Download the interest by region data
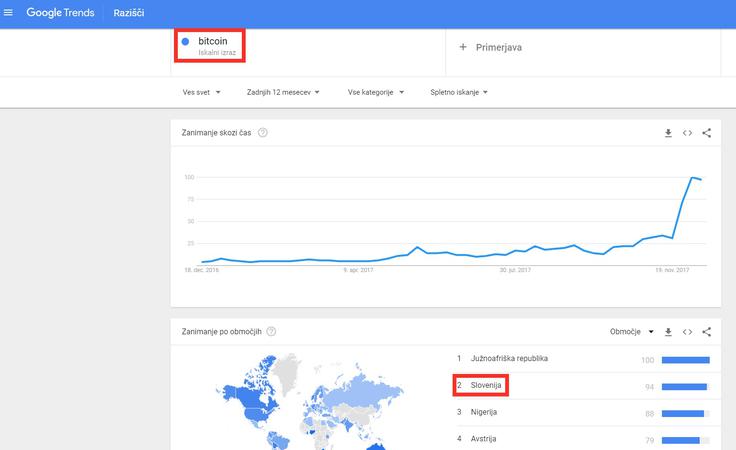 click(668, 332)
